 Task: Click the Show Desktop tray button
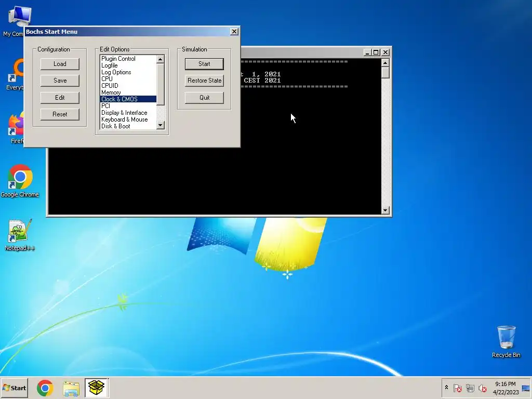(526, 388)
